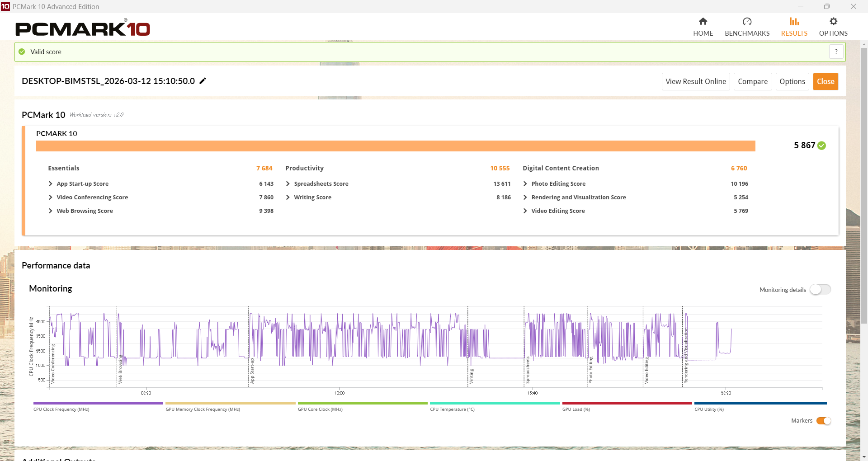Image resolution: width=868 pixels, height=461 pixels.
Task: Expand Rendering and Visualization Score
Action: [x=525, y=198]
